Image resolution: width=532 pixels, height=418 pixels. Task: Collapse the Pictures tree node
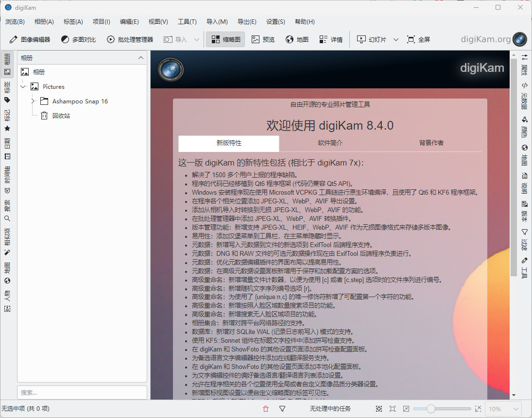point(23,87)
